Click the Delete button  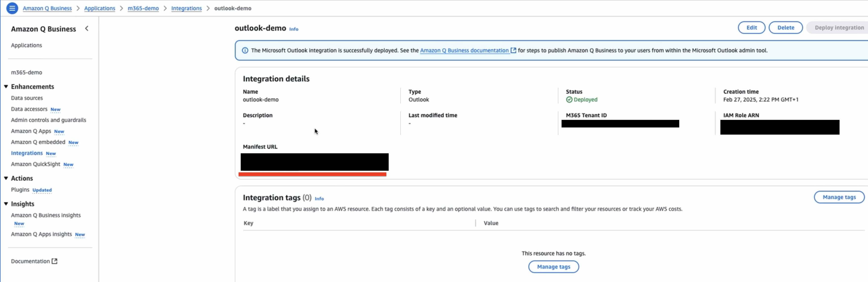[786, 28]
